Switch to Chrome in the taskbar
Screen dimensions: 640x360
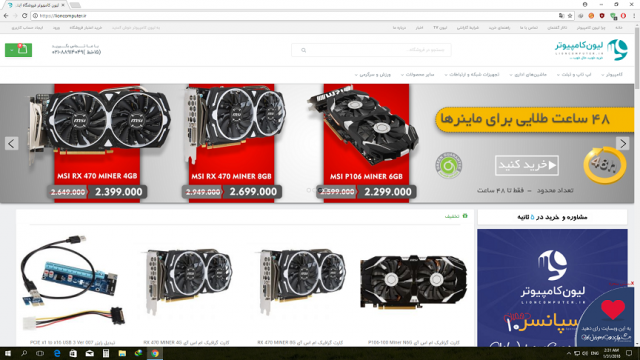(x=155, y=353)
